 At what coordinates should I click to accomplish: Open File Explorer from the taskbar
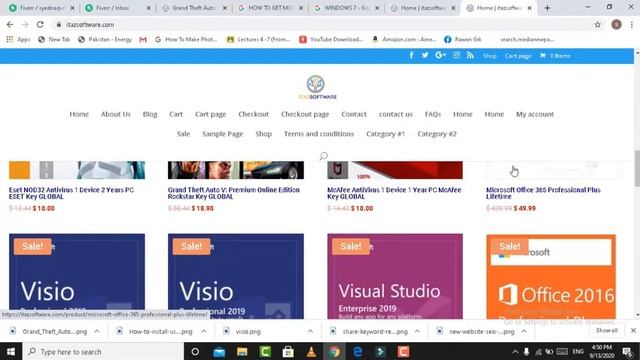point(242,351)
